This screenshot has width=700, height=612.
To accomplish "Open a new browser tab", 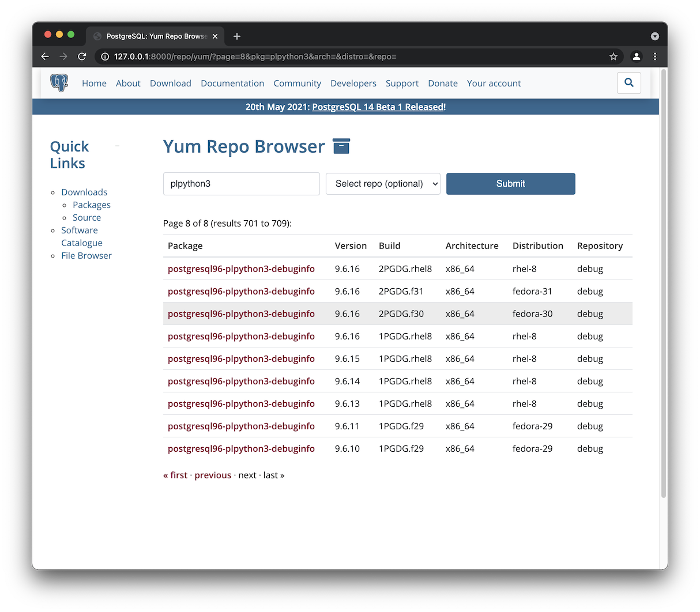I will click(x=237, y=36).
